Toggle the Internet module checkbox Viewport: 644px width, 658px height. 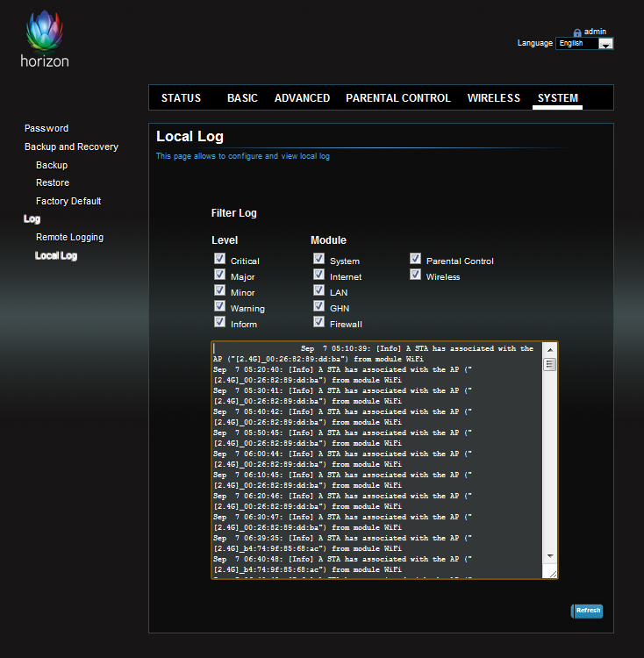coord(318,275)
